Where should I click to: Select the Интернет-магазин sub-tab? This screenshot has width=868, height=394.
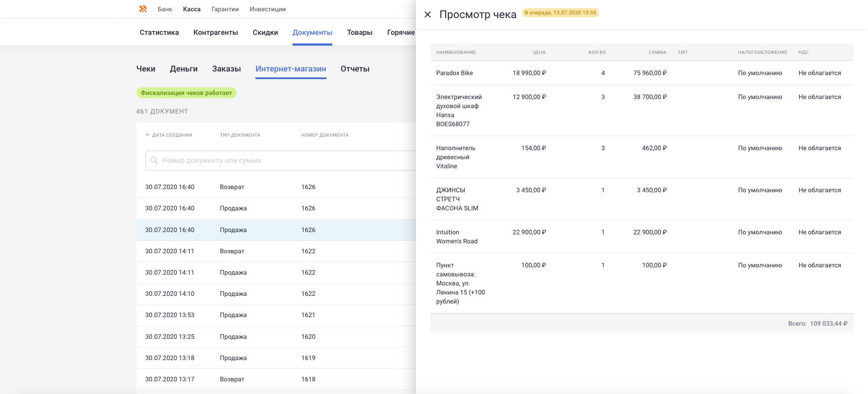[291, 69]
